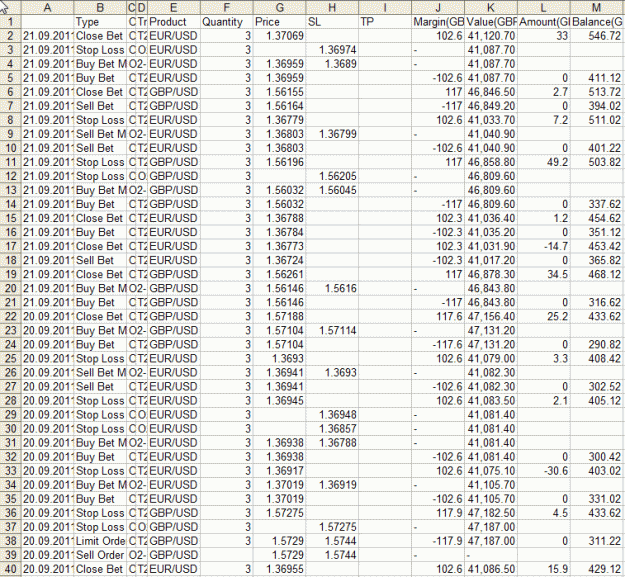Click the 'Margin(GB' header cell
Viewport: 625px width, 577px height.
click(438, 22)
